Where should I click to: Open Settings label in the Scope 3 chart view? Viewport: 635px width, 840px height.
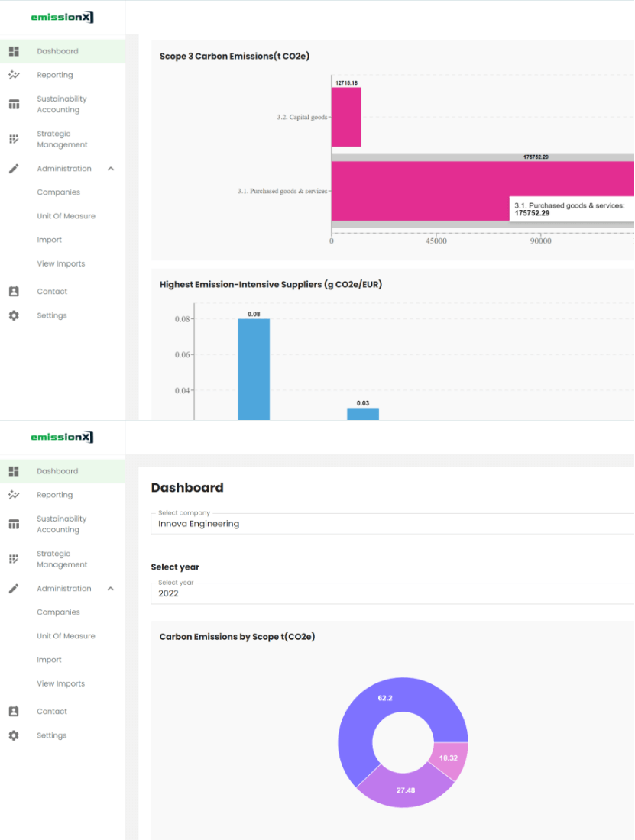click(52, 315)
